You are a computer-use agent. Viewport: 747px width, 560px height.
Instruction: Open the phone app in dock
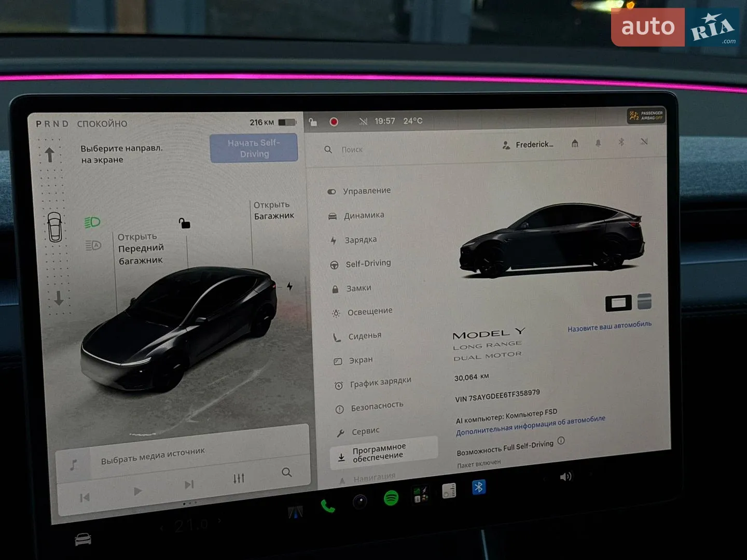[327, 505]
